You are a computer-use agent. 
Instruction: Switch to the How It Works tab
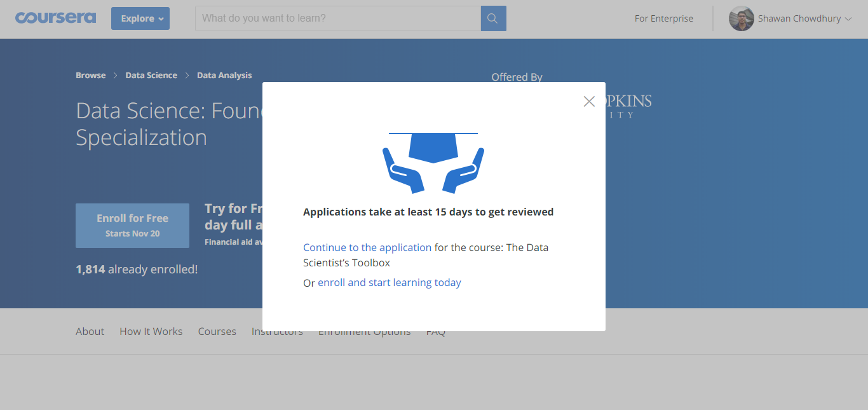[x=151, y=331]
